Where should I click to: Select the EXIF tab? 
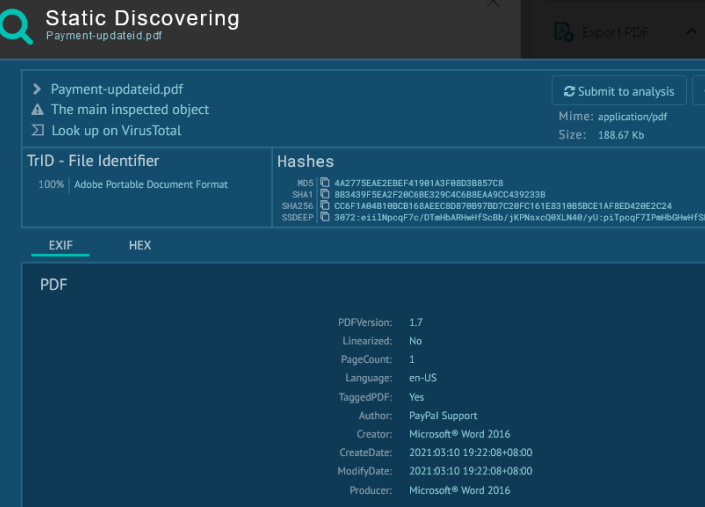(60, 245)
